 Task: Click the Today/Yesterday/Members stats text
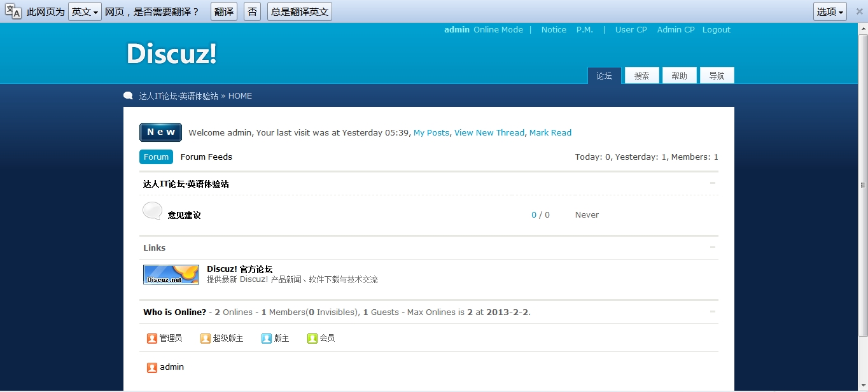(x=647, y=157)
